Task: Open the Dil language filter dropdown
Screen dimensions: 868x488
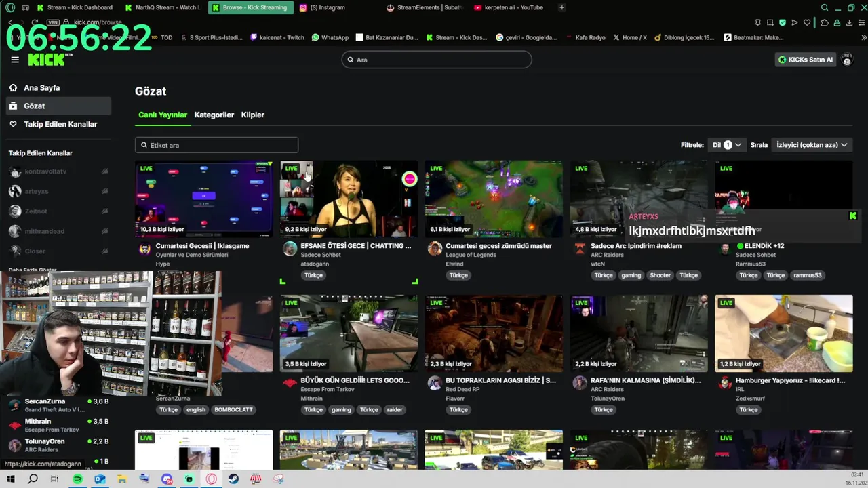Action: (x=726, y=145)
